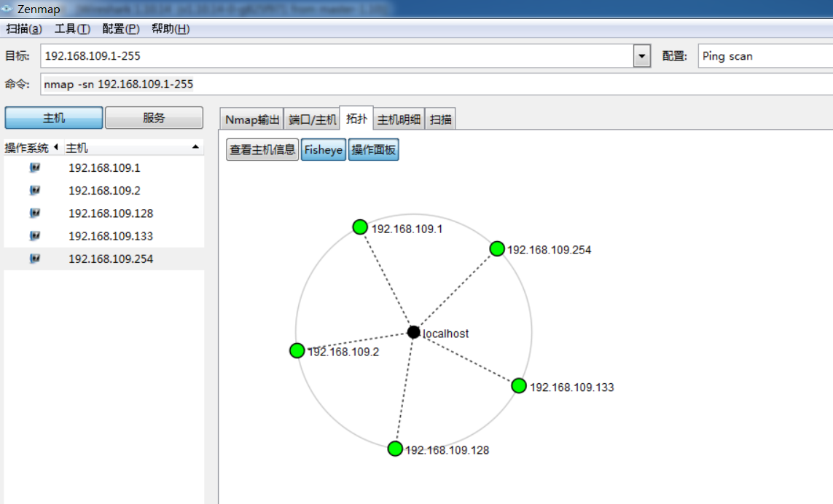Viewport: 833px width, 504px height.
Task: Click label 192.168.109.2 in topology map
Action: (x=344, y=352)
